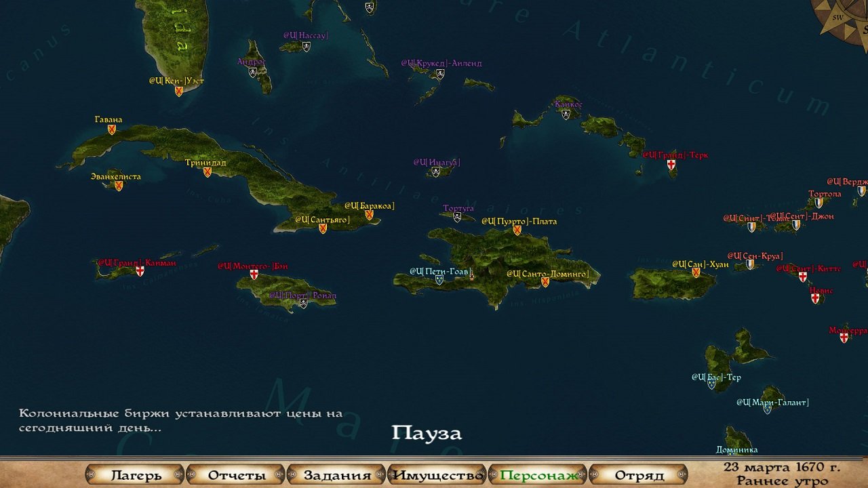Viewport: 868px width, 488px height.
Task: Open the Задания quests menu
Action: coord(337,474)
